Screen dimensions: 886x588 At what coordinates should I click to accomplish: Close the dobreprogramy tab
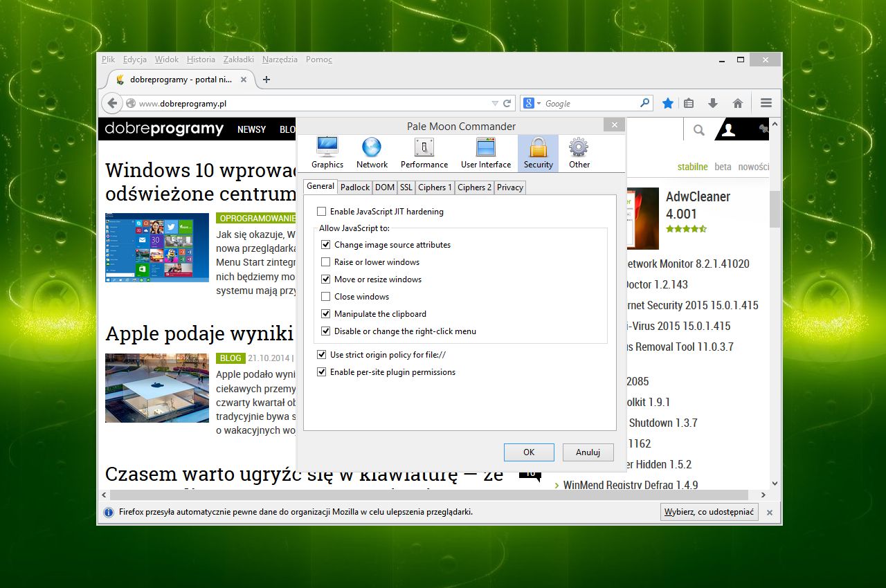(x=243, y=80)
